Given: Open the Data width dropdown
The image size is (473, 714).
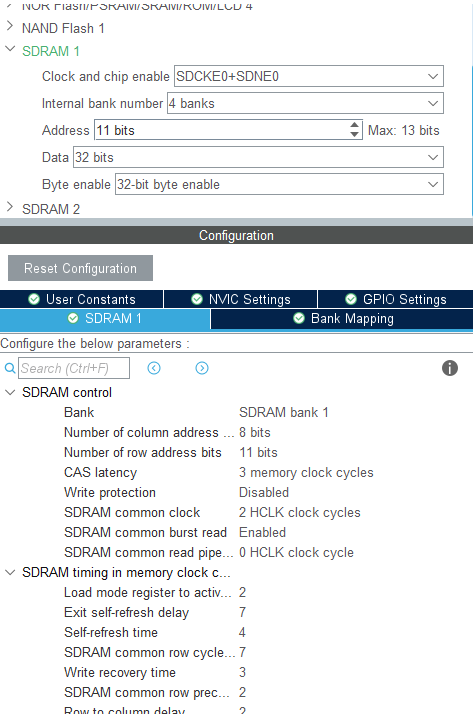Looking at the screenshot, I should point(258,158).
